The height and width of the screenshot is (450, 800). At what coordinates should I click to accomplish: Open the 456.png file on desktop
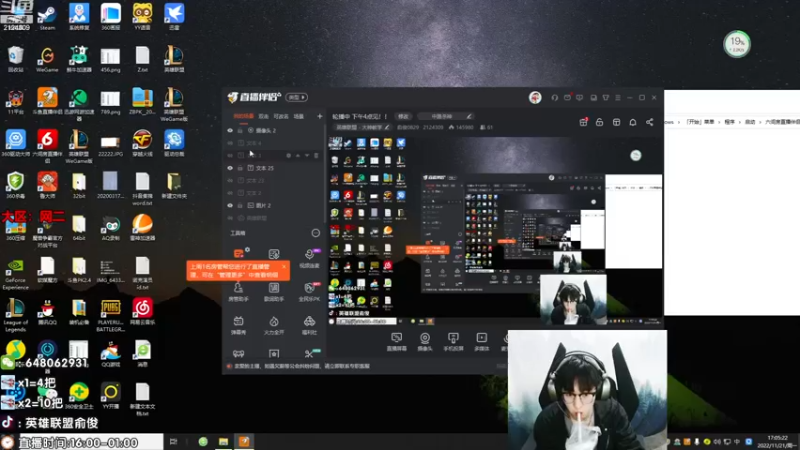(x=110, y=59)
